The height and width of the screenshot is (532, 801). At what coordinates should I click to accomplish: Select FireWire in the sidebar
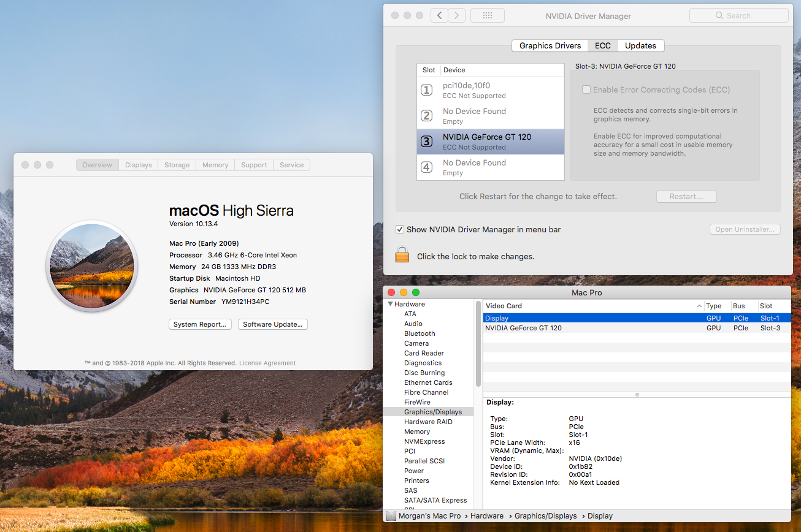[418, 402]
